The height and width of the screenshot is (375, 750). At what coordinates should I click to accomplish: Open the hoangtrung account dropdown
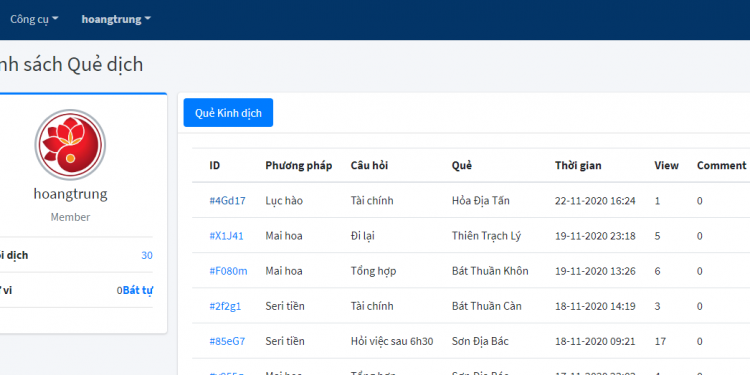pyautogui.click(x=116, y=20)
